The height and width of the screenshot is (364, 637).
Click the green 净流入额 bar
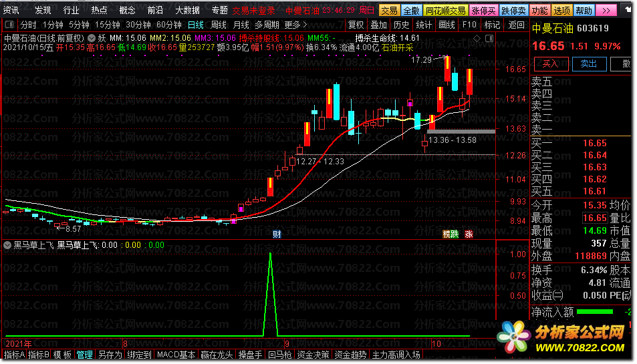595,312
